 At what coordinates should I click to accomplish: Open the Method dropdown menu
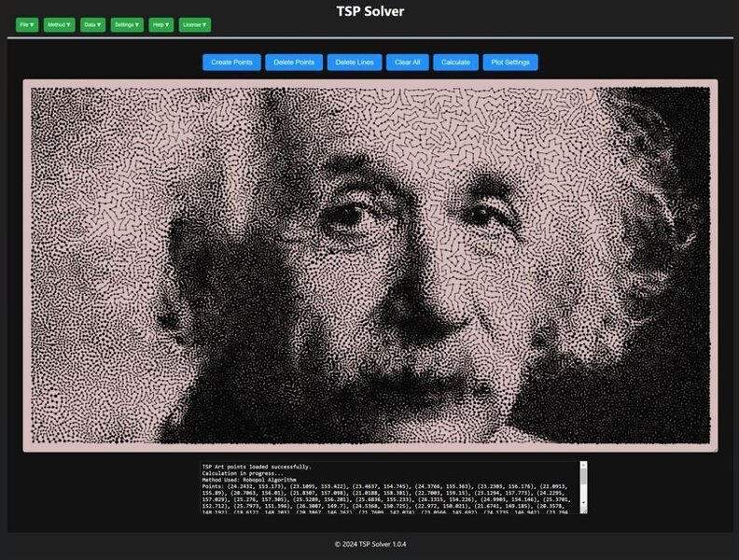pyautogui.click(x=59, y=25)
